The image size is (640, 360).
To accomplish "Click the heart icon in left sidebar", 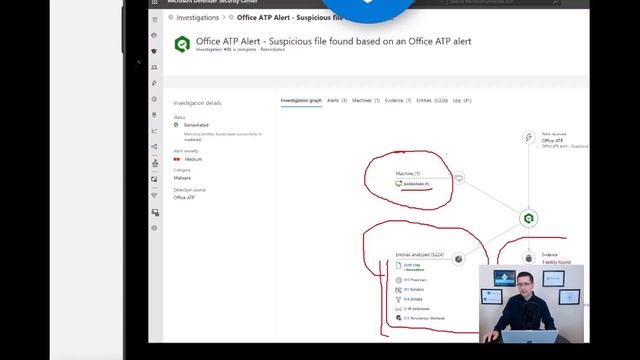I will (x=154, y=196).
